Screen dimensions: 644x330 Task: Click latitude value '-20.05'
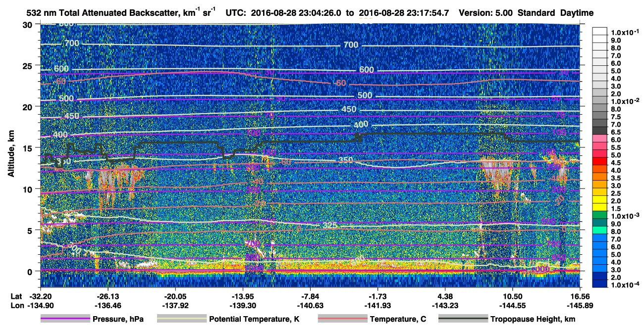pos(175,296)
